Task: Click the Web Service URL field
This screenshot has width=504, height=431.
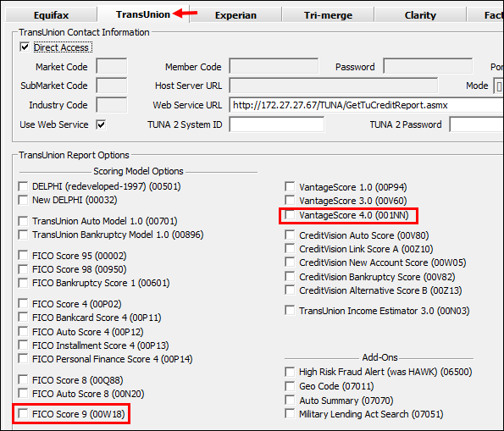Action: click(x=367, y=105)
